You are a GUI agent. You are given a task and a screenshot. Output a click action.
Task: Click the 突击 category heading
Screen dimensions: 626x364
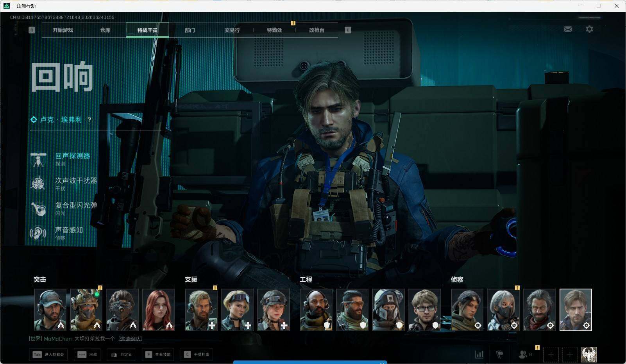40,279
